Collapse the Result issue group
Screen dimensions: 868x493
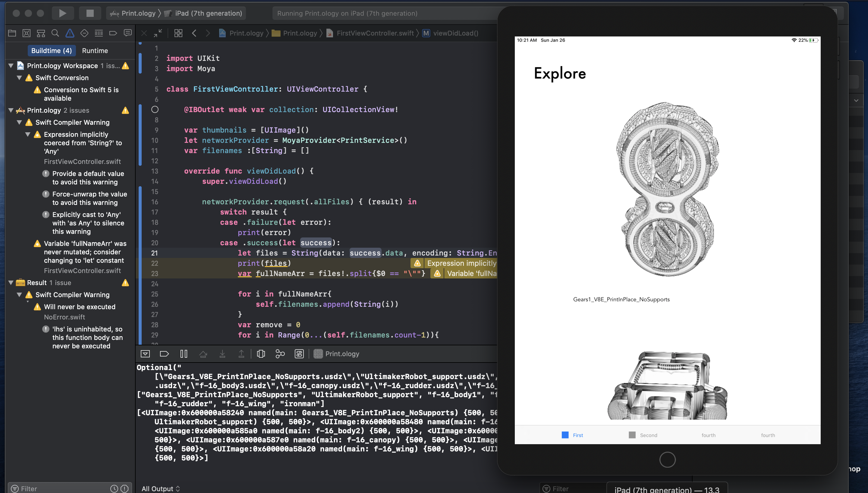pos(11,283)
